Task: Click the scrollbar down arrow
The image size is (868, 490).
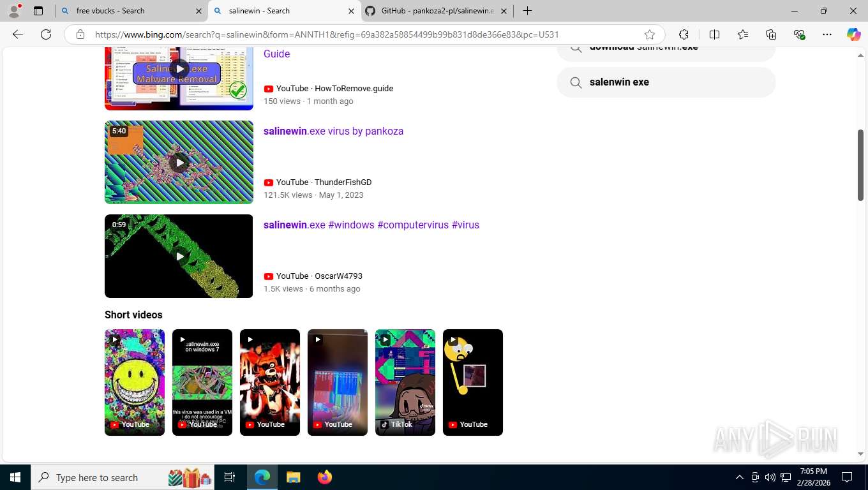Action: tap(860, 454)
